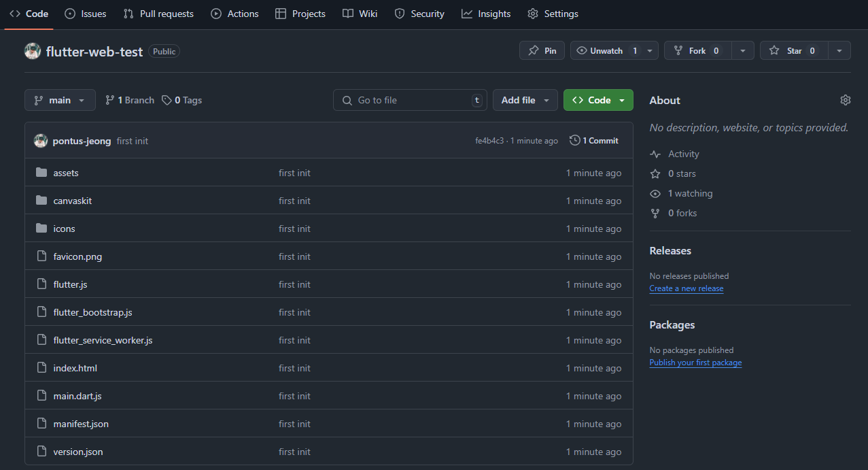Select the Code tab

pyautogui.click(x=29, y=14)
